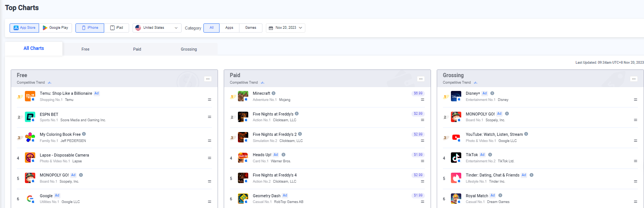Open the ESPN BET app icon
The width and height of the screenshot is (644, 208).
point(30,117)
